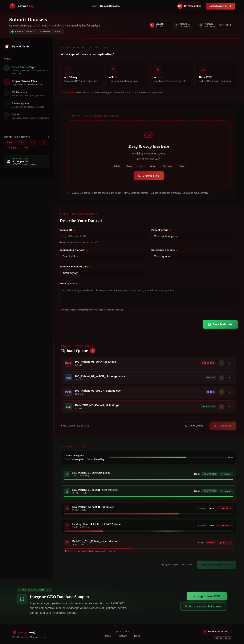Click the Healthy_Control_GEO_GSE145926.loom progress bar

149,531
